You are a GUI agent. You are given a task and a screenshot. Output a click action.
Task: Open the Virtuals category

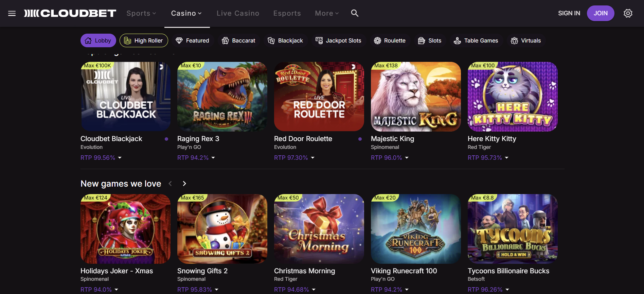point(526,41)
